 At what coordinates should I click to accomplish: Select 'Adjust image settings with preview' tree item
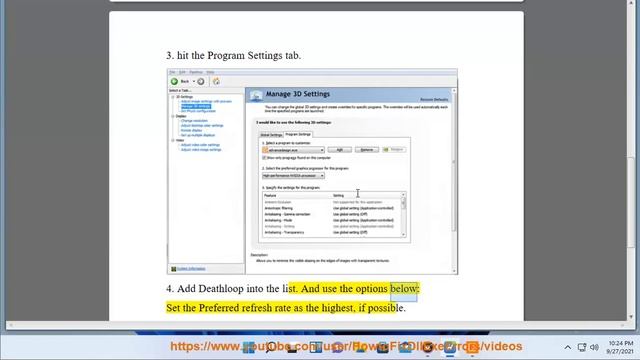point(206,101)
